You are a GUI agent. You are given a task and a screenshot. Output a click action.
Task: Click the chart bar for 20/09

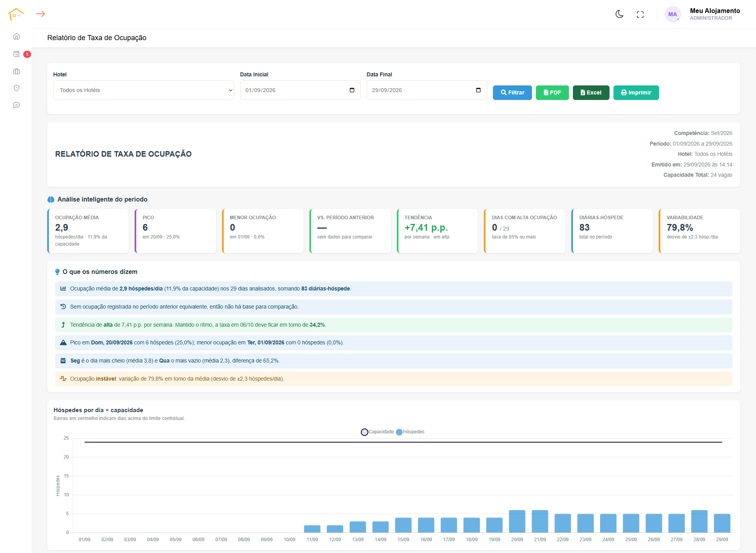[517, 522]
